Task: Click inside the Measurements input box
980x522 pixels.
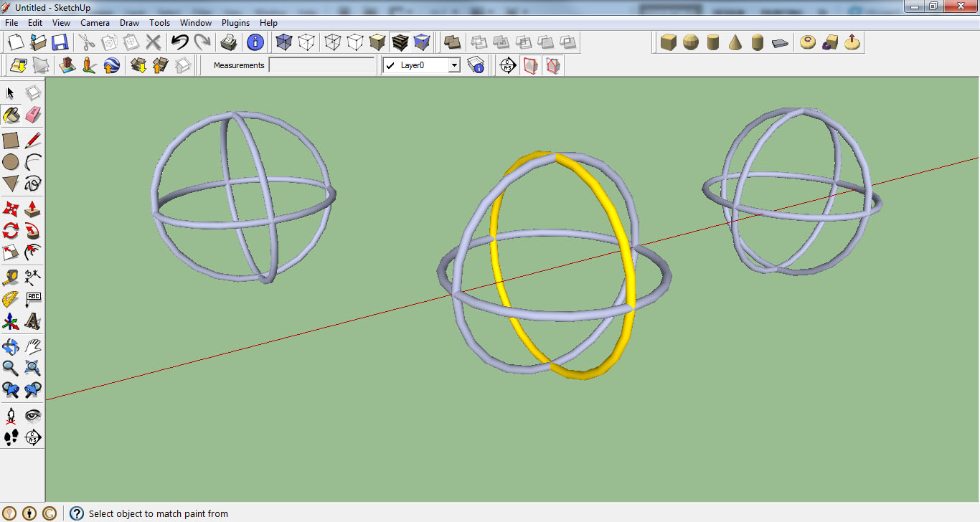Action: point(321,65)
